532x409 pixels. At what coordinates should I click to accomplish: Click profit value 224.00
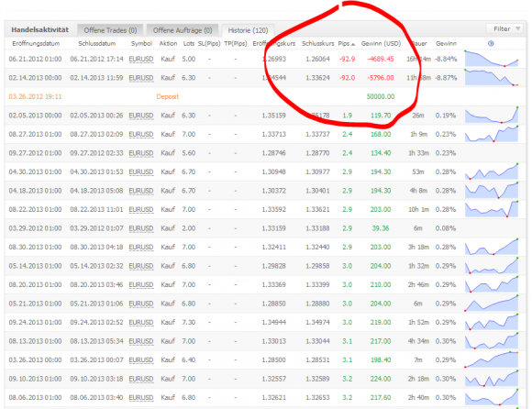(x=381, y=379)
